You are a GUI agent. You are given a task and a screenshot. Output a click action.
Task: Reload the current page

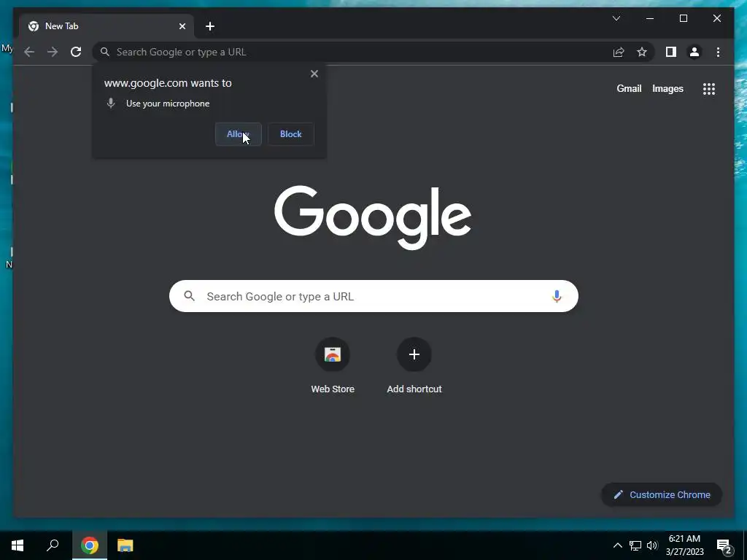[76, 52]
